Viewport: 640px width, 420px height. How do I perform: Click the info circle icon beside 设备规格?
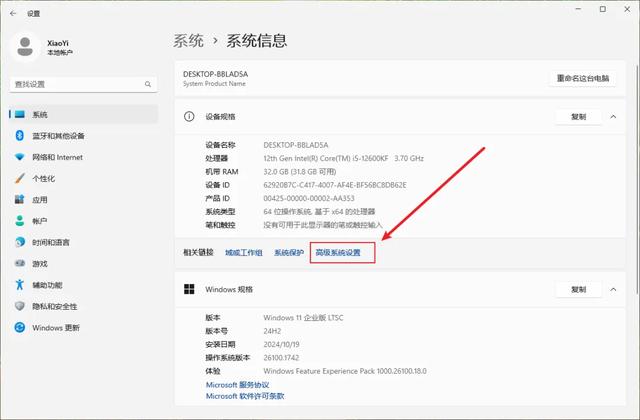point(189,117)
